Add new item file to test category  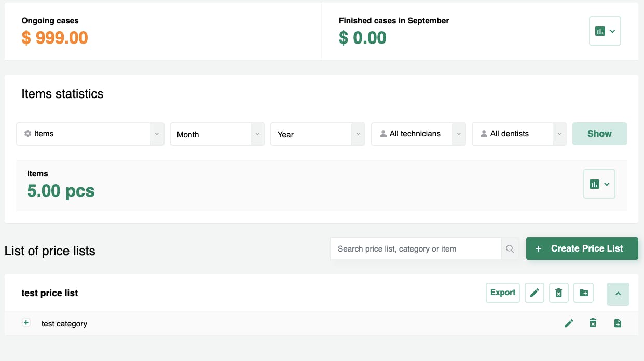[x=618, y=324]
